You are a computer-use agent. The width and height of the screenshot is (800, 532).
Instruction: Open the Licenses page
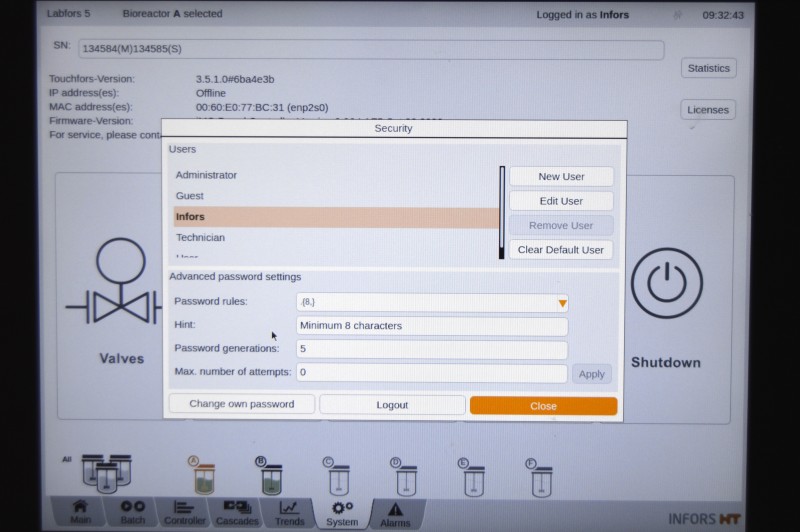point(708,110)
